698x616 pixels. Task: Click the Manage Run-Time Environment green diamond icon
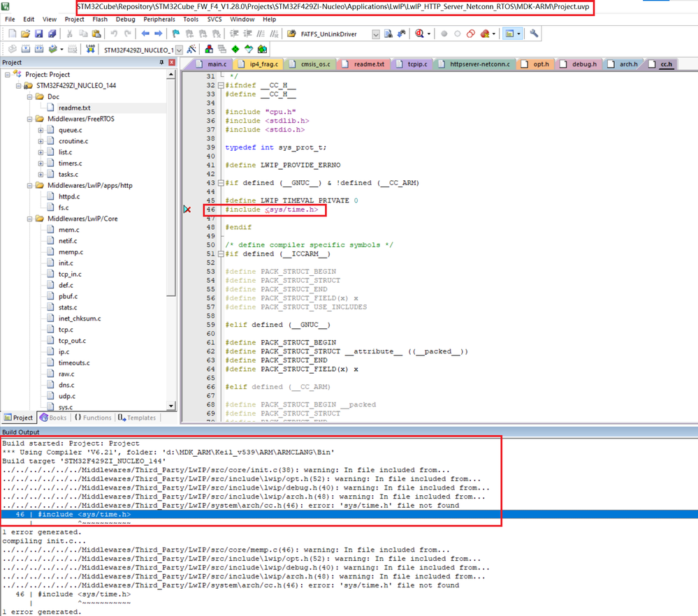coord(235,50)
